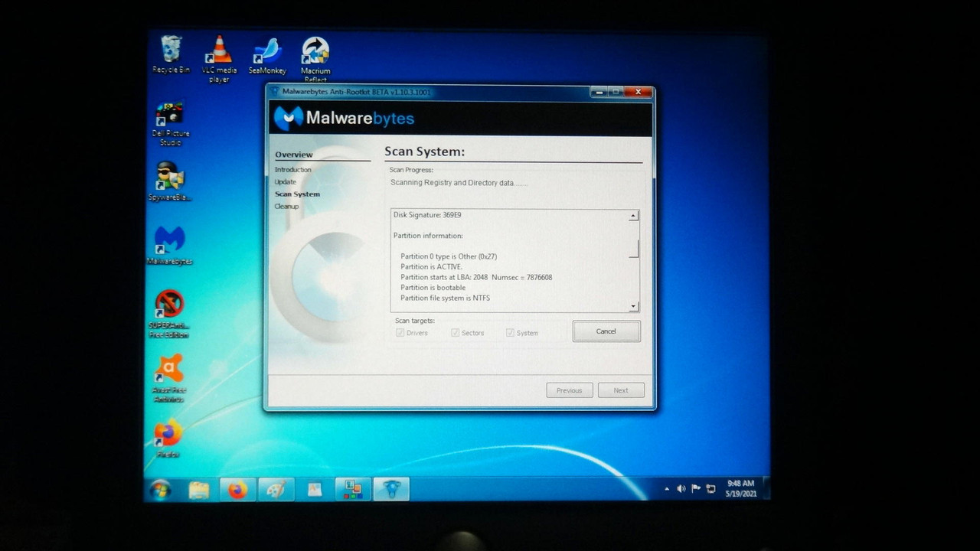
Task: Open the Recycle Bin desktop icon
Action: click(x=171, y=54)
